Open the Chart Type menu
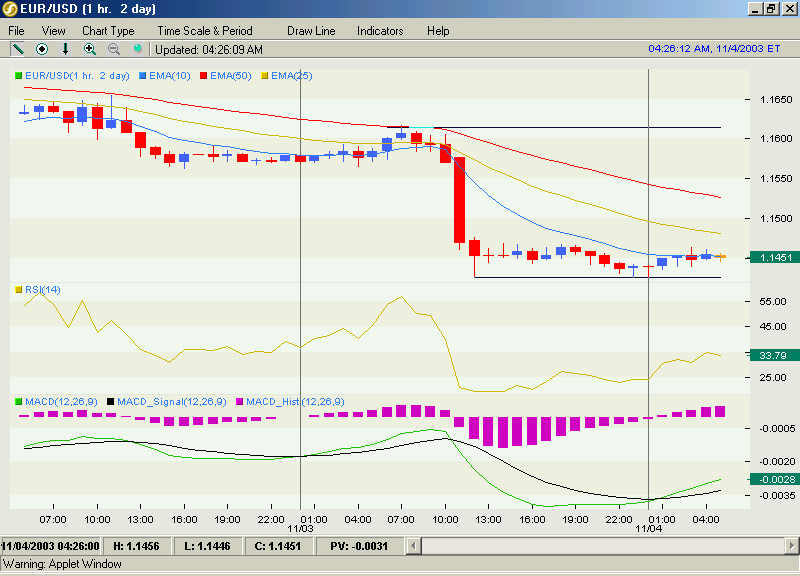The height and width of the screenshot is (576, 800). point(108,31)
